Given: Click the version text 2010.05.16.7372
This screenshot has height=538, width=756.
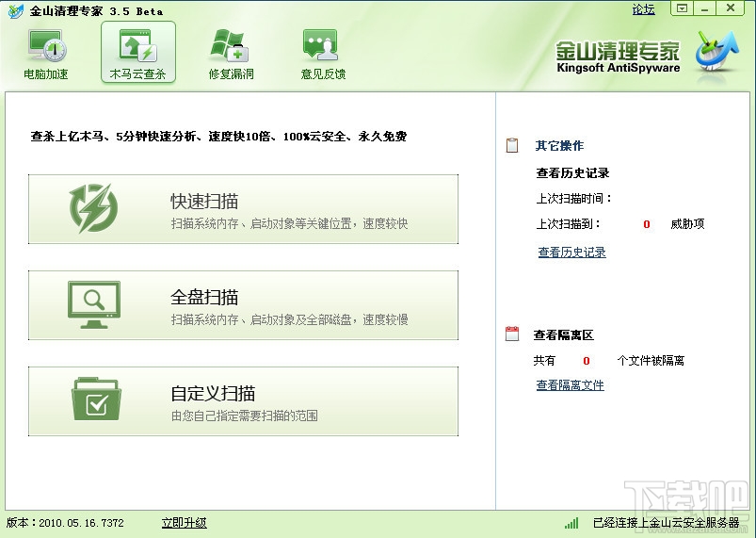Looking at the screenshot, I should click(81, 523).
